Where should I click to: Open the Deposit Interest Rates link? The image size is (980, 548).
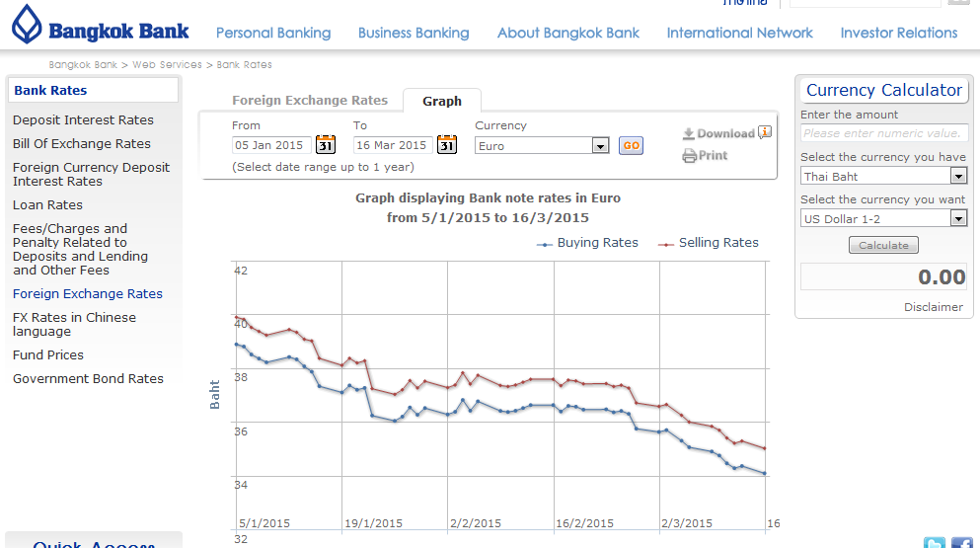click(83, 119)
